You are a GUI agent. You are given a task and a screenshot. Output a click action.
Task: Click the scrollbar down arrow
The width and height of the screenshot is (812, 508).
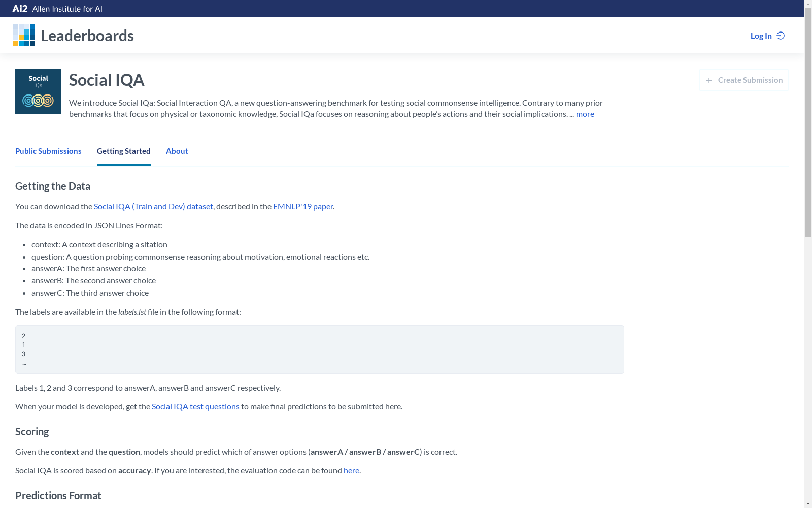click(x=808, y=504)
